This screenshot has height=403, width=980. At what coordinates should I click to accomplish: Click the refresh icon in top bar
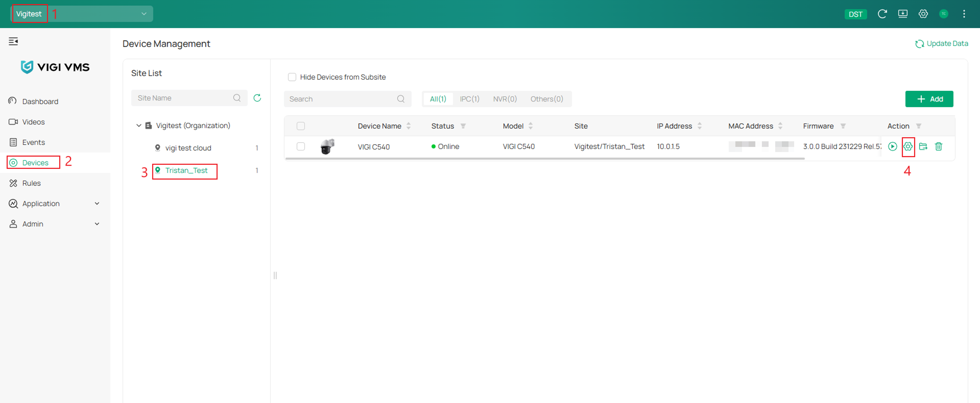(882, 14)
